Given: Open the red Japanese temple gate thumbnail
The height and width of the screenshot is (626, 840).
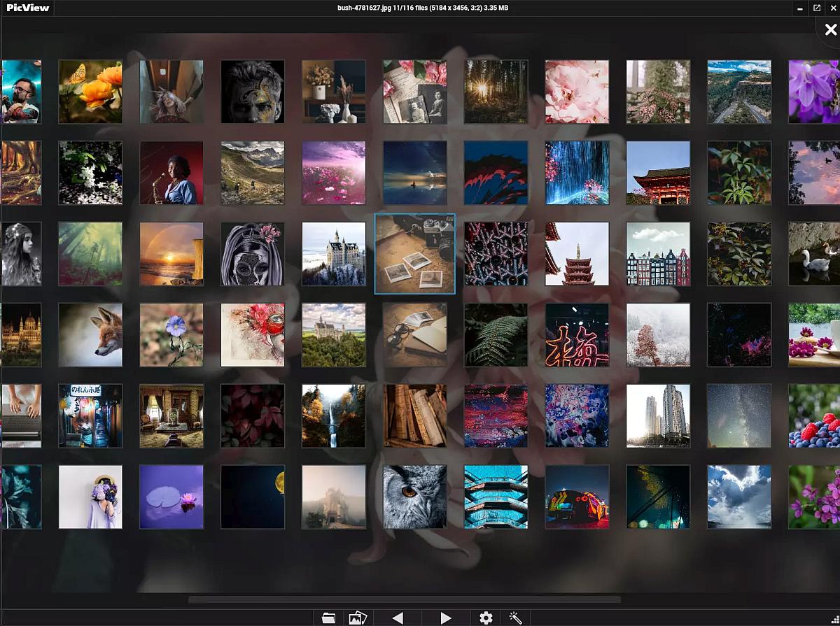Looking at the screenshot, I should coord(659,173).
